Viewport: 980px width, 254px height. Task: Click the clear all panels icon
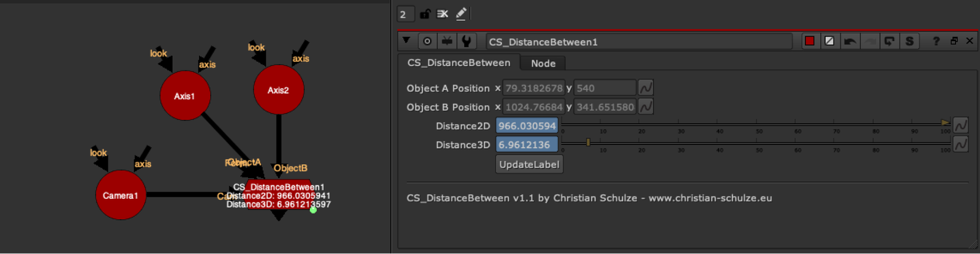tap(443, 13)
